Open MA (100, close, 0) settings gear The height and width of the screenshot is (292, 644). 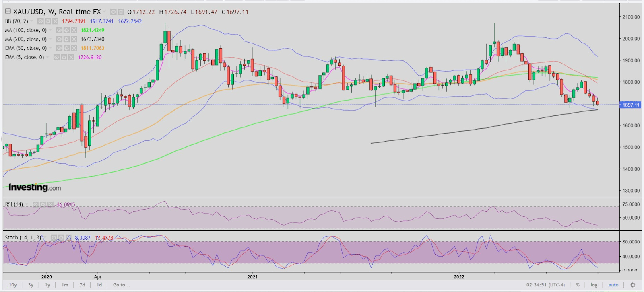click(66, 30)
